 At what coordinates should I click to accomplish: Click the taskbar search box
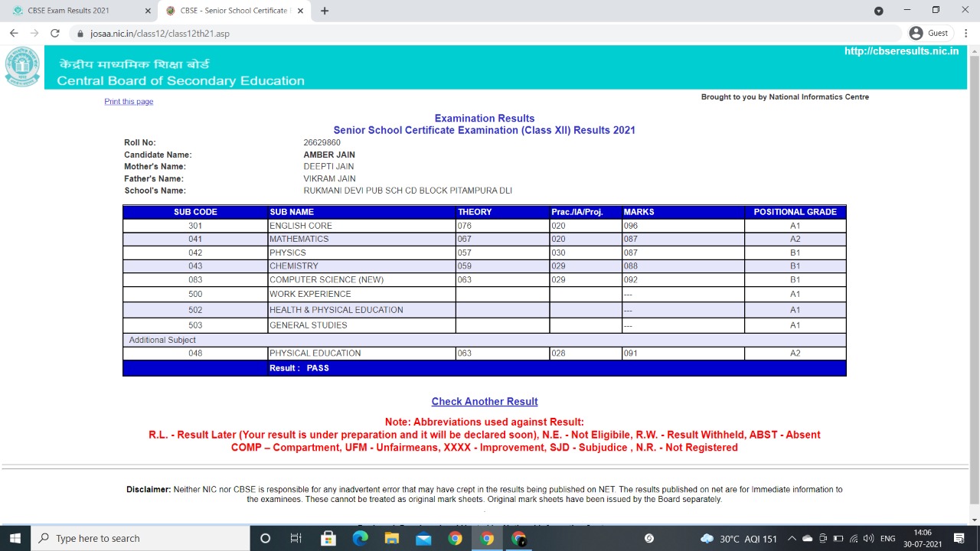tap(140, 539)
